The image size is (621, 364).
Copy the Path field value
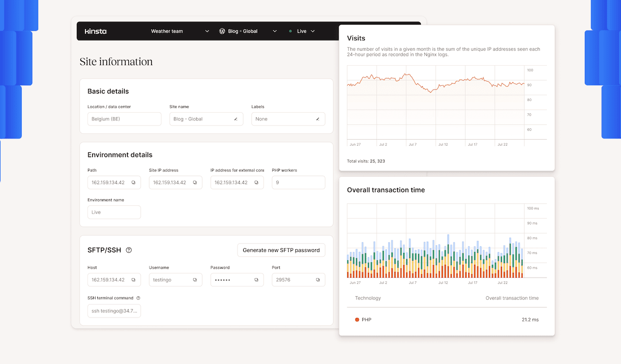click(x=133, y=183)
